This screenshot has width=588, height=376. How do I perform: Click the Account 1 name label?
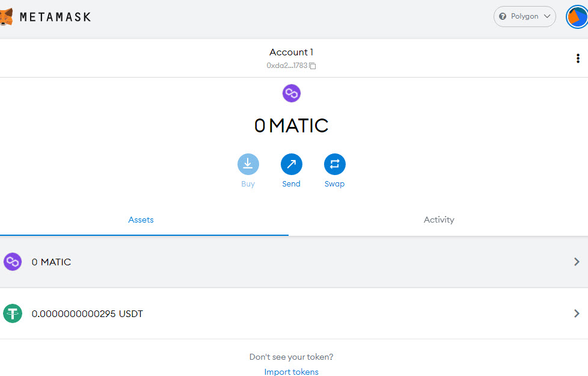click(291, 52)
